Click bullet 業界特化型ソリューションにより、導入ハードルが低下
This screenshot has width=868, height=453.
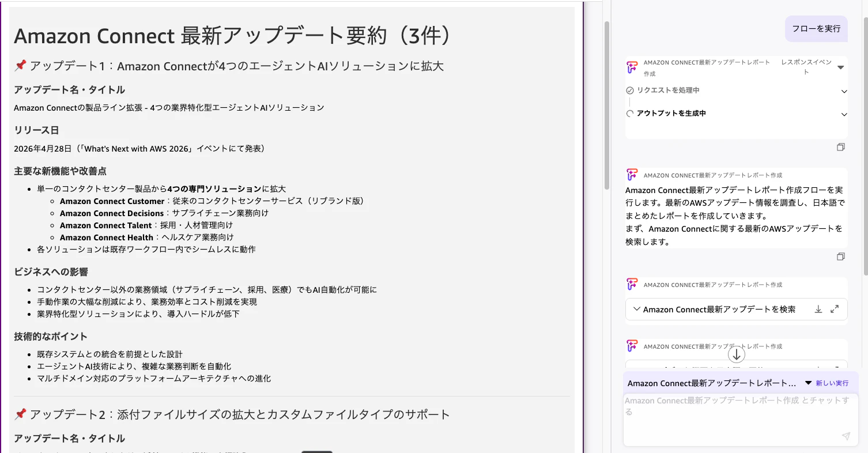[138, 314]
